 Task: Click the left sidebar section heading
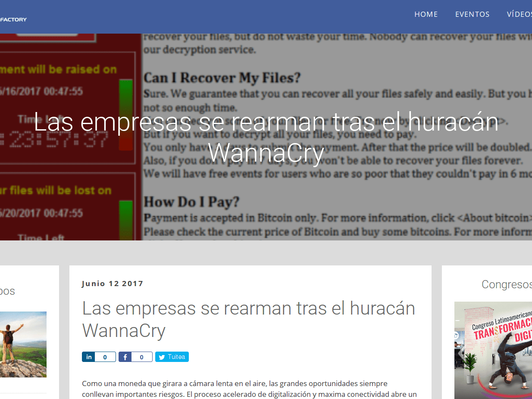point(7,291)
